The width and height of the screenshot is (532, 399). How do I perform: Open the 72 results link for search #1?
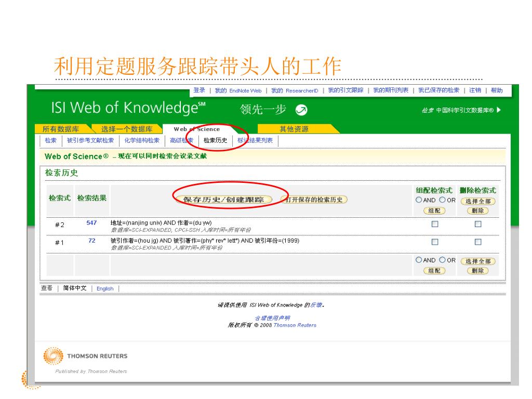point(91,241)
